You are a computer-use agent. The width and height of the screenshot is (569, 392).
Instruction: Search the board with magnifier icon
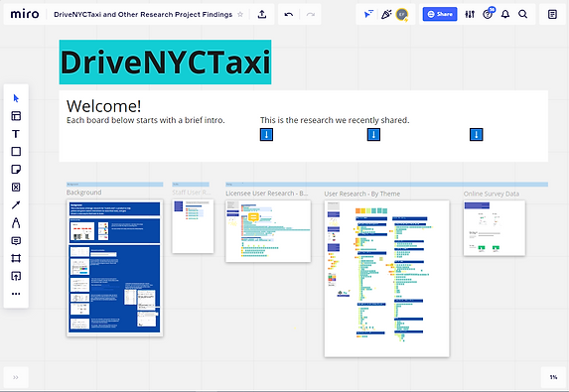[x=523, y=14]
